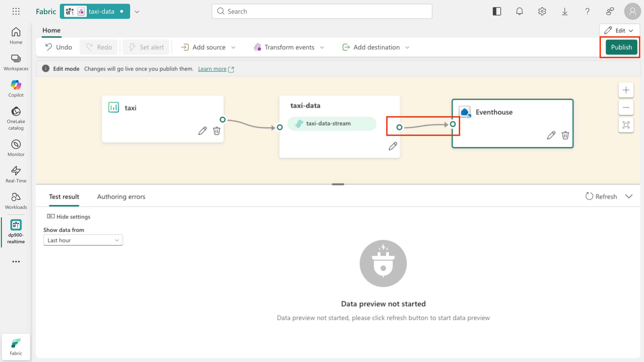Undo the last change
Screen dimensions: 644x362
(59, 47)
